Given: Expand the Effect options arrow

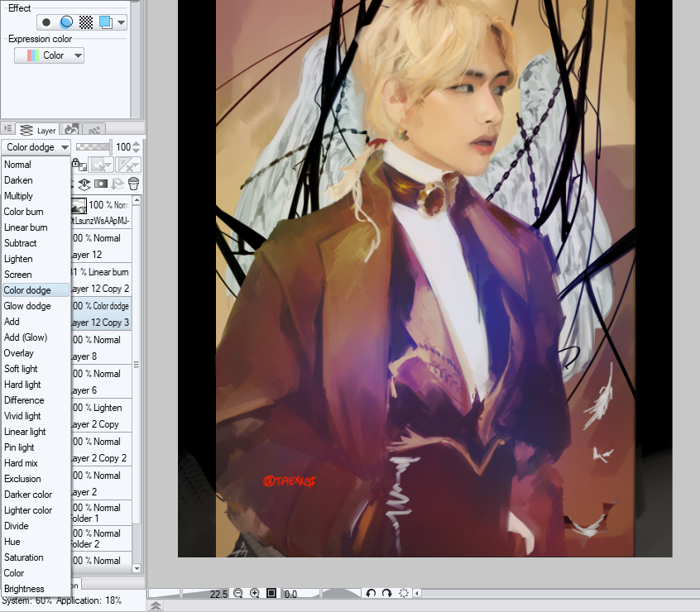Looking at the screenshot, I should point(121,22).
